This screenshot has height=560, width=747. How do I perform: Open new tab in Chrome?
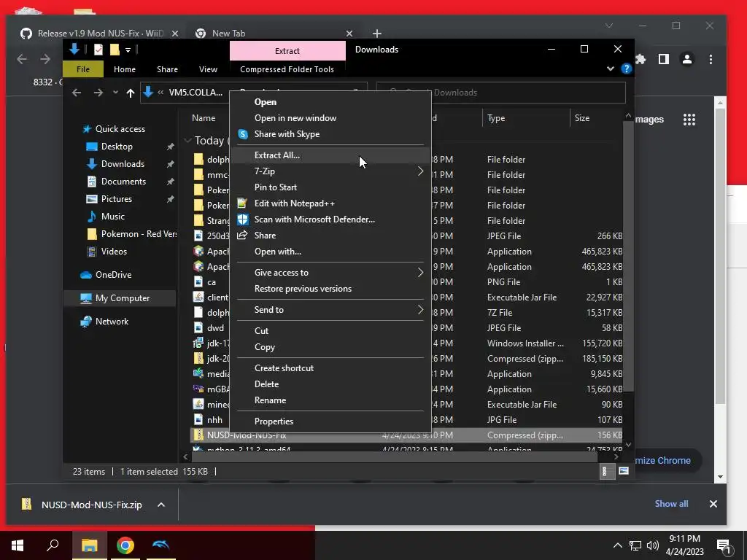pyautogui.click(x=377, y=34)
